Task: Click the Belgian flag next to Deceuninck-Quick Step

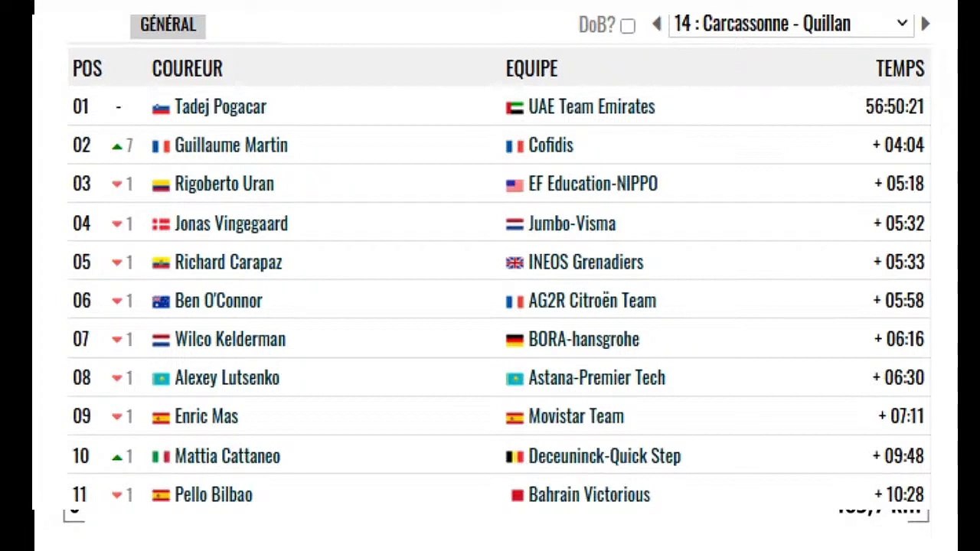Action: click(514, 457)
